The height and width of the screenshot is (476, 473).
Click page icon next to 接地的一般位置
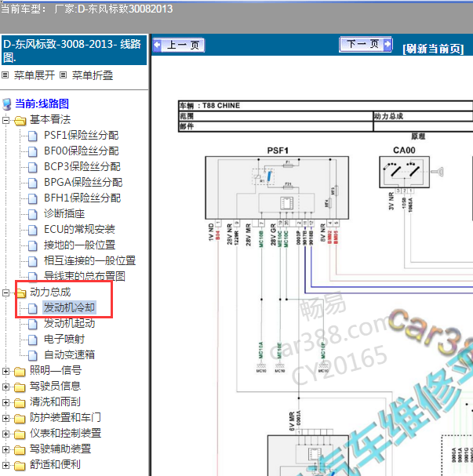pos(33,245)
